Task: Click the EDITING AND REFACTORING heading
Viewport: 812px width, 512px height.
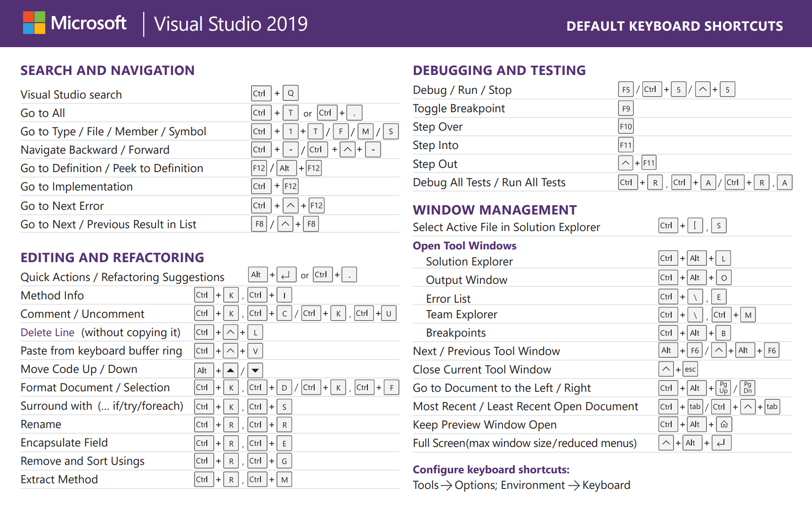Action: (112, 258)
